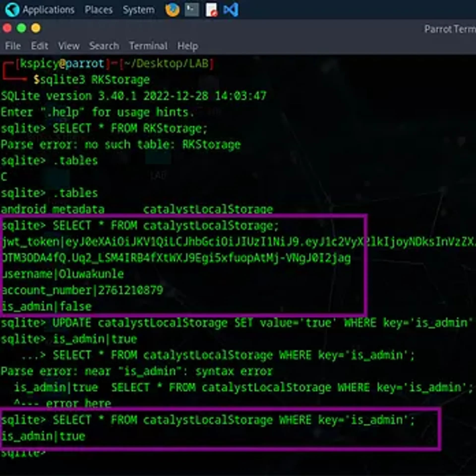Image resolution: width=476 pixels, height=476 pixels.
Task: Open the terminal launcher icon in panel
Action: [192, 10]
